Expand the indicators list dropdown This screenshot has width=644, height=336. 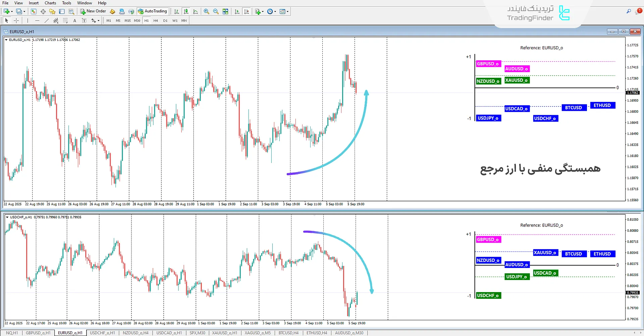click(x=263, y=12)
